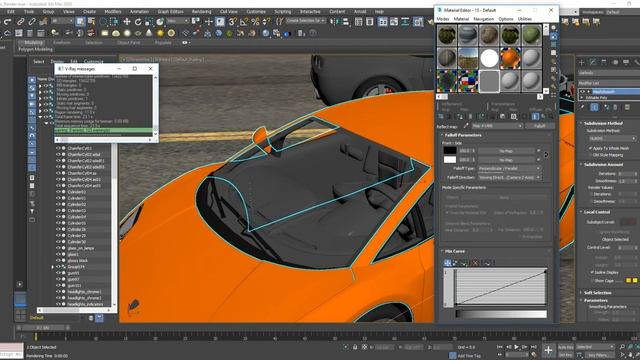Open the Modifiers menu
This screenshot has width=640, height=360.
point(113,12)
